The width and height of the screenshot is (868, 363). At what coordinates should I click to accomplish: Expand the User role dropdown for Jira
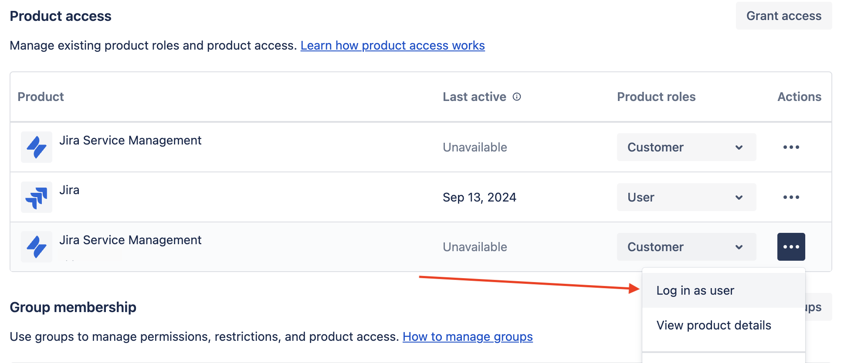[686, 197]
